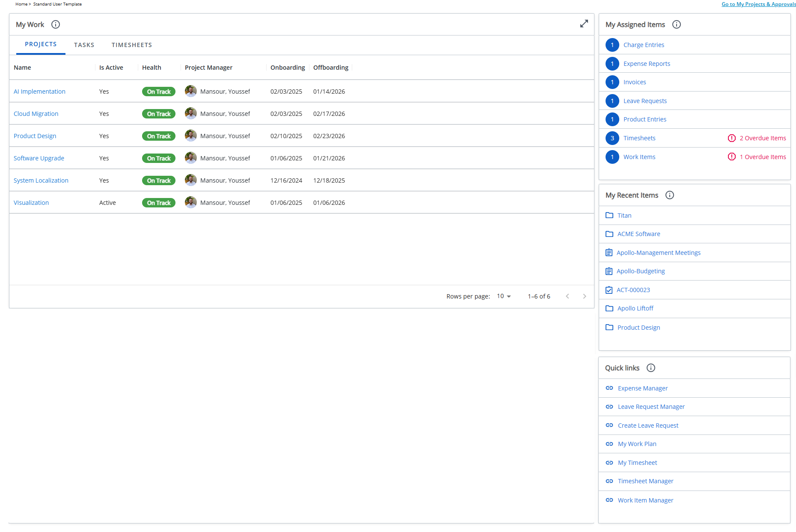Screen dimensions: 796x532
Task: Click the clipboard icon beside Apollo-Budgeting
Action: click(609, 271)
